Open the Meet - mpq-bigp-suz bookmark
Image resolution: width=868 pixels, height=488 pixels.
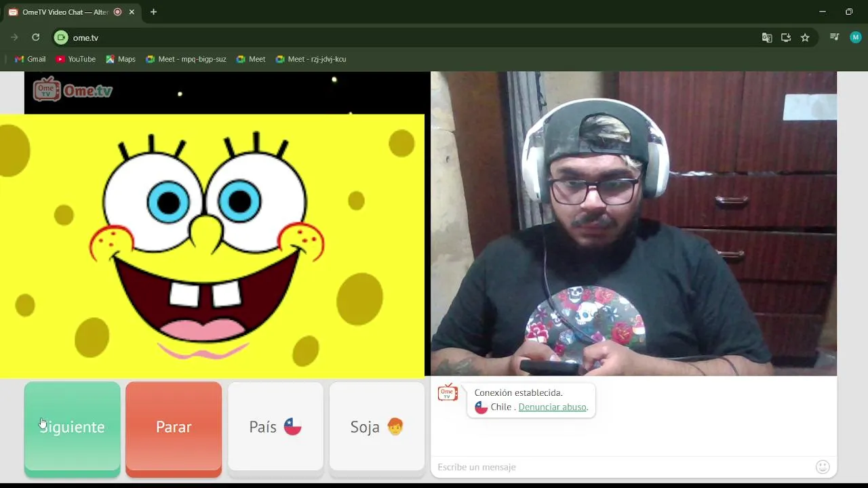pyautogui.click(x=186, y=59)
